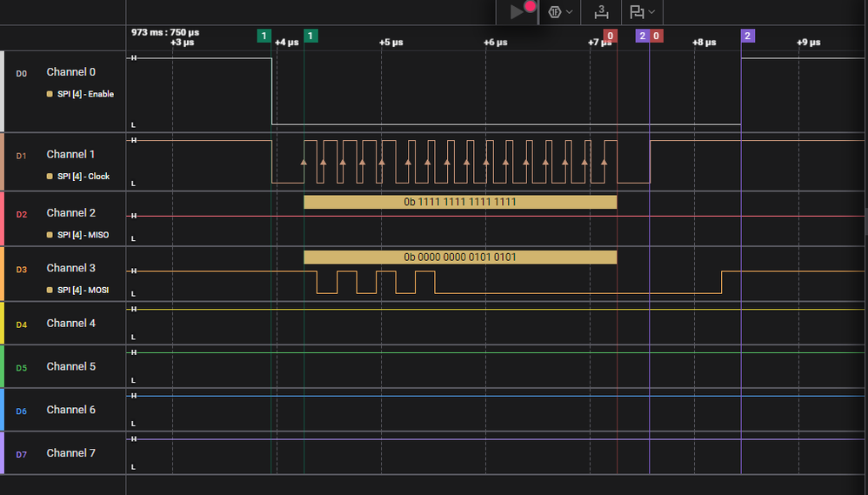Viewport: 868px width, 495px height.
Task: Click the +5 µs time ruler label
Action: coord(391,43)
